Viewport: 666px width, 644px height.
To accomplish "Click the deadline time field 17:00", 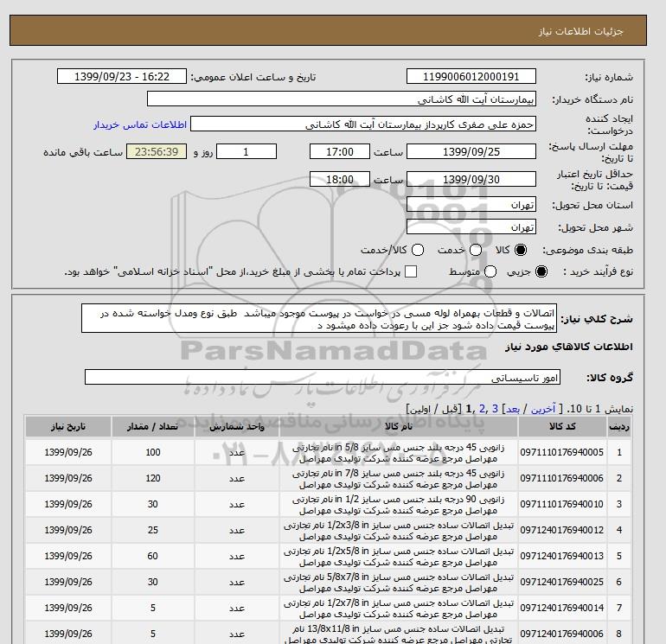I will tap(340, 151).
